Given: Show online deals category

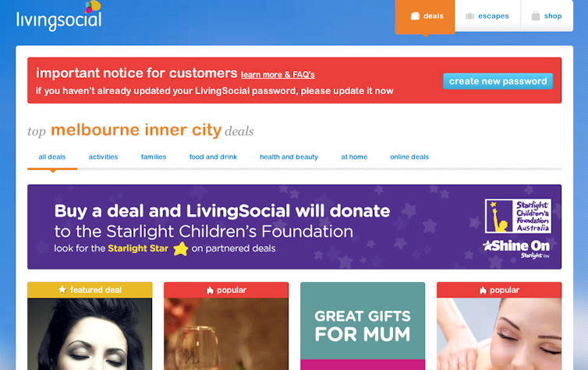Looking at the screenshot, I should pos(409,157).
